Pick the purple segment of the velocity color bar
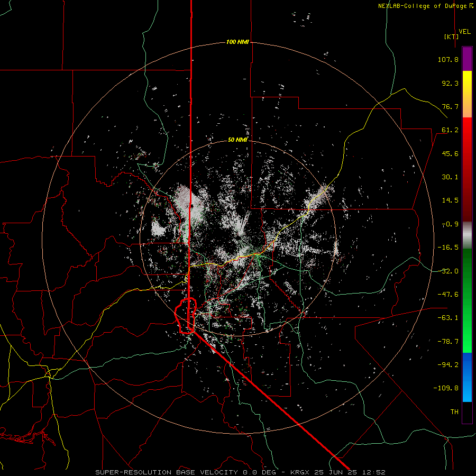The width and height of the screenshot is (476, 476). 467,59
